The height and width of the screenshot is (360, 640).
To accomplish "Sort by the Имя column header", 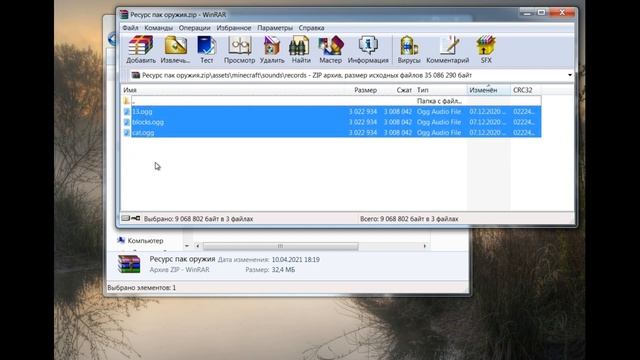I will [130, 90].
